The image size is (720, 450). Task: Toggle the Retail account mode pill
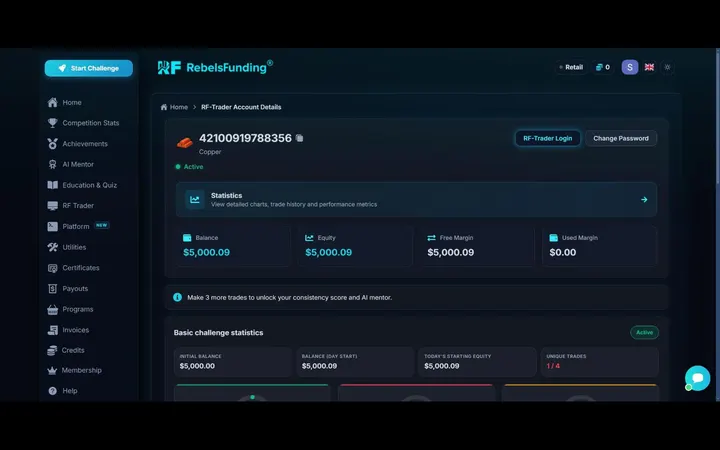[x=571, y=67]
